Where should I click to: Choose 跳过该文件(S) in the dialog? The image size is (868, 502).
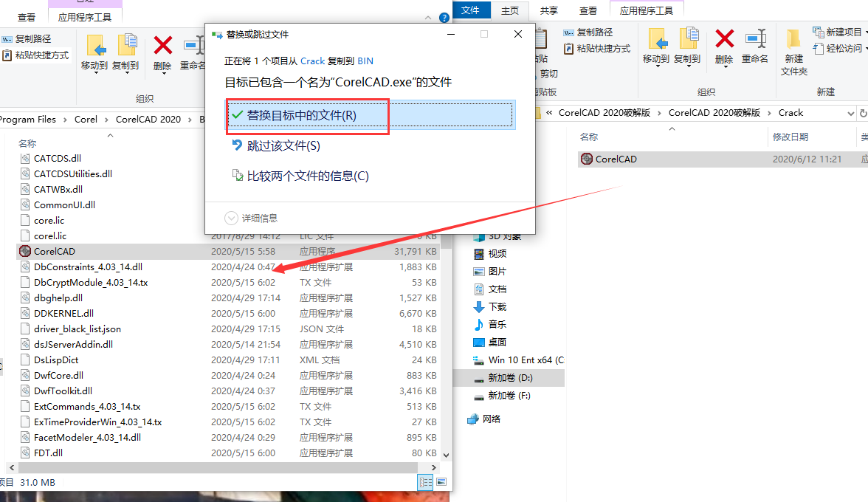point(283,146)
